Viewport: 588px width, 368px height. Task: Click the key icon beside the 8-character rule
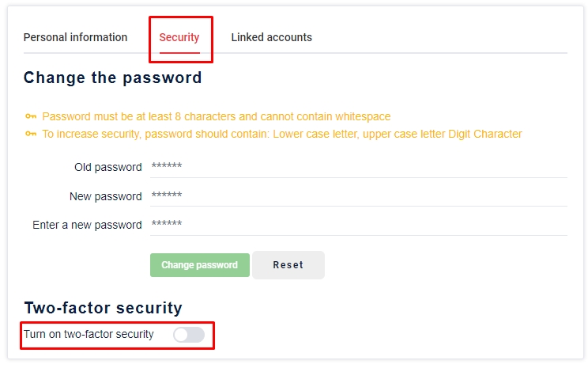pyautogui.click(x=31, y=116)
